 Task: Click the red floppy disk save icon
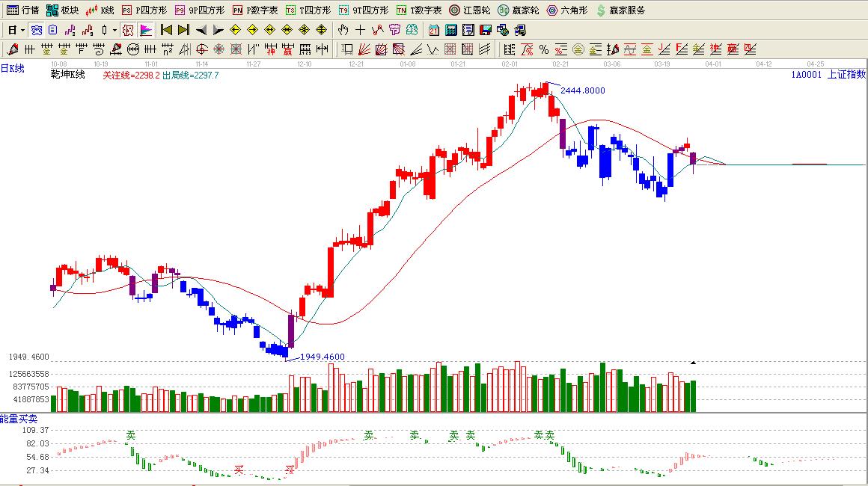pyautogui.click(x=485, y=30)
